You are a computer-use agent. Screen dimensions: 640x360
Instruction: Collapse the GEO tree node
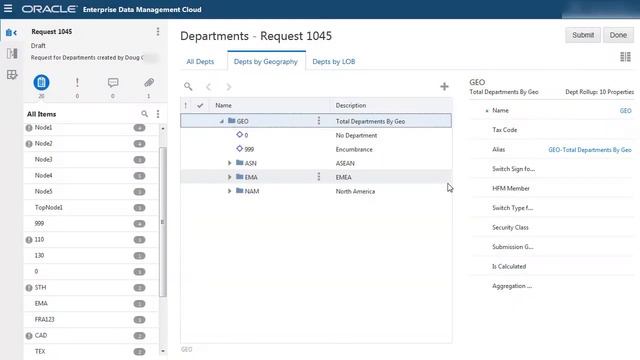(x=222, y=121)
